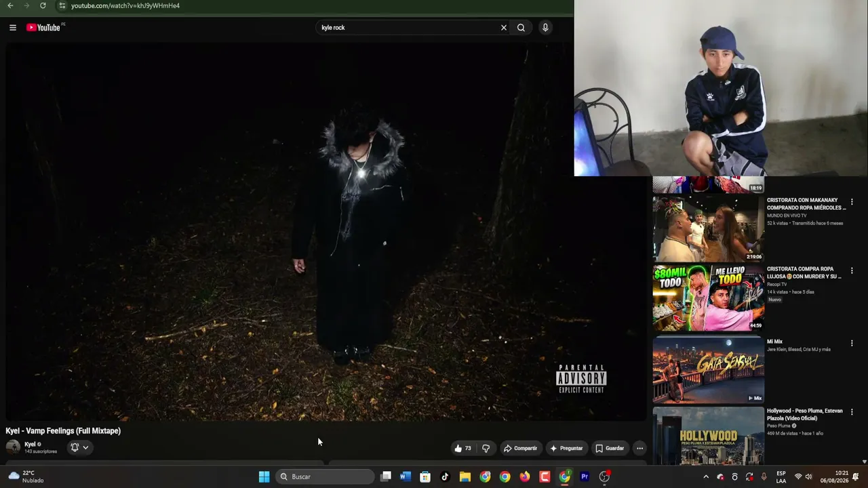The height and width of the screenshot is (488, 868).
Task: Open the ESP LAA language switcher
Action: point(781,476)
